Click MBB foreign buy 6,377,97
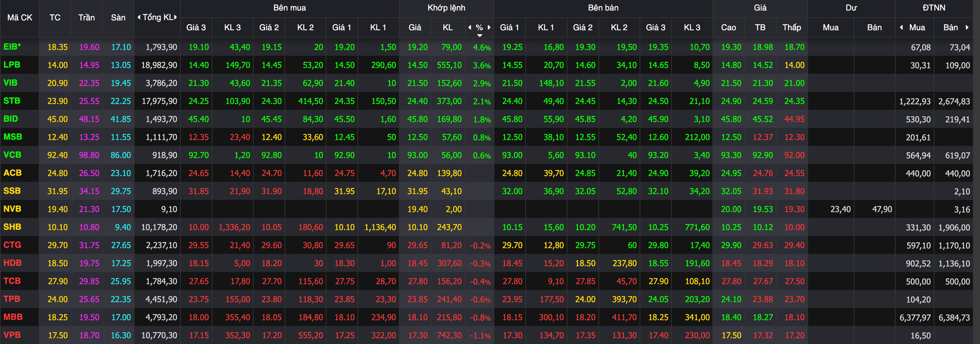 (915, 317)
